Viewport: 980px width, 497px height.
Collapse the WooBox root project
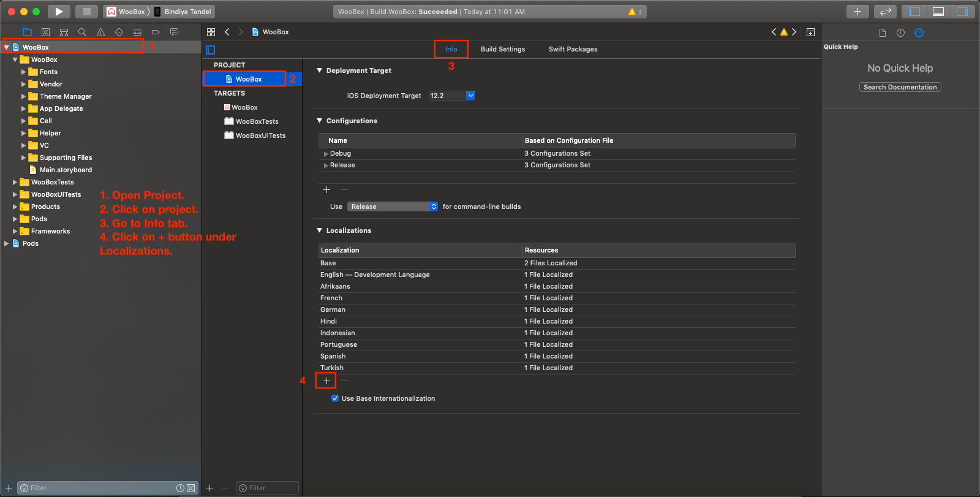click(x=6, y=47)
